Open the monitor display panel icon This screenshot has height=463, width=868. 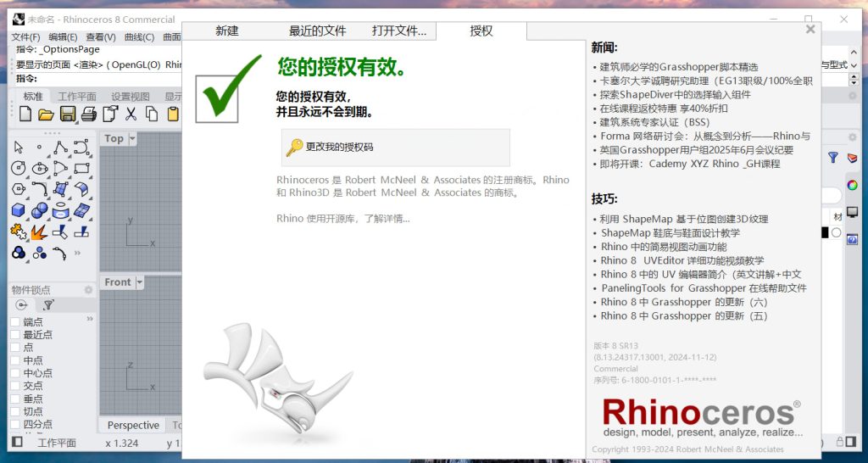[852, 212]
